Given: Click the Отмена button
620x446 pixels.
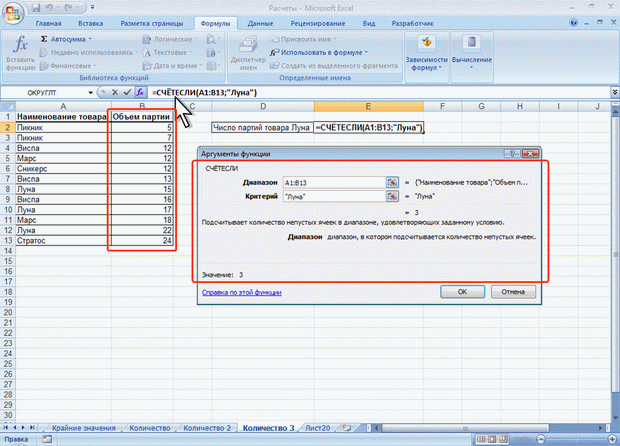Looking at the screenshot, I should pyautogui.click(x=513, y=292).
